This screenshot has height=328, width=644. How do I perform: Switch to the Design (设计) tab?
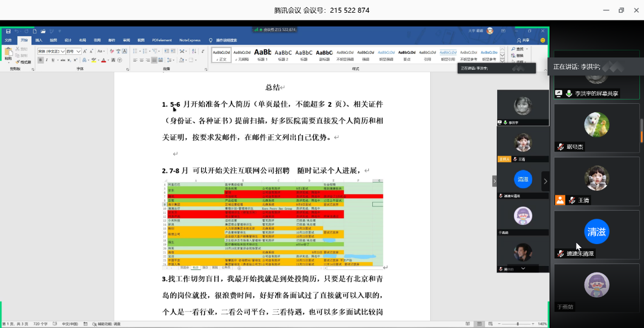pyautogui.click(x=68, y=40)
